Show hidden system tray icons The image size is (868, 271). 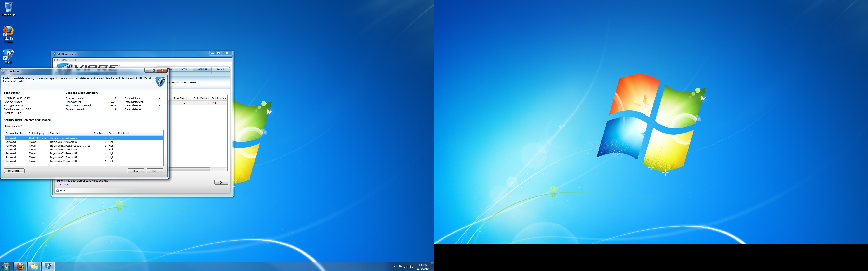(395, 267)
